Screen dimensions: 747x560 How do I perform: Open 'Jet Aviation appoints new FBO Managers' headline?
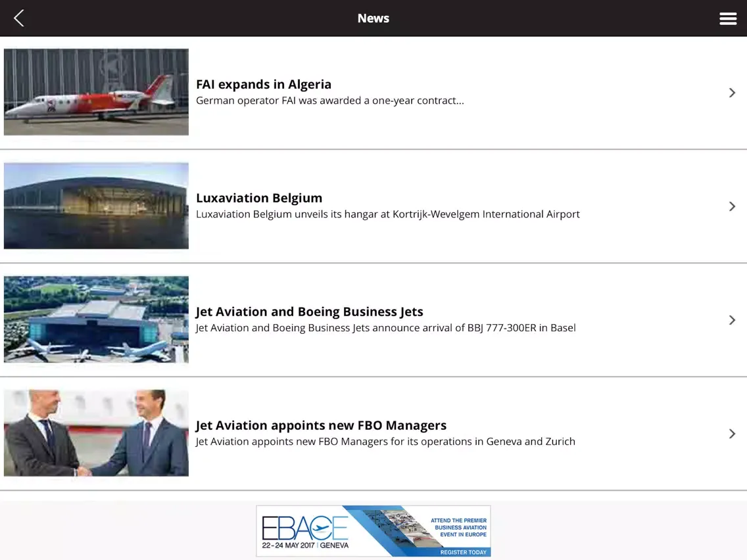(x=321, y=425)
